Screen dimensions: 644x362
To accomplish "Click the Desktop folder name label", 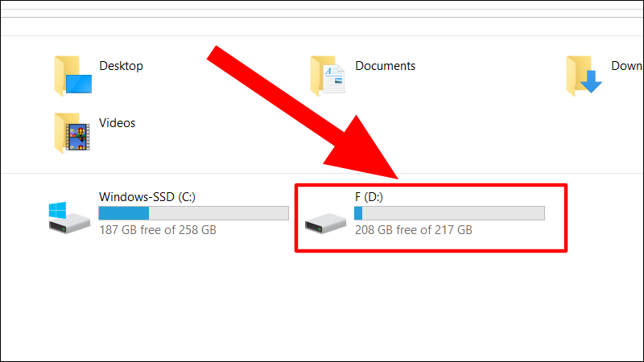I will (122, 66).
